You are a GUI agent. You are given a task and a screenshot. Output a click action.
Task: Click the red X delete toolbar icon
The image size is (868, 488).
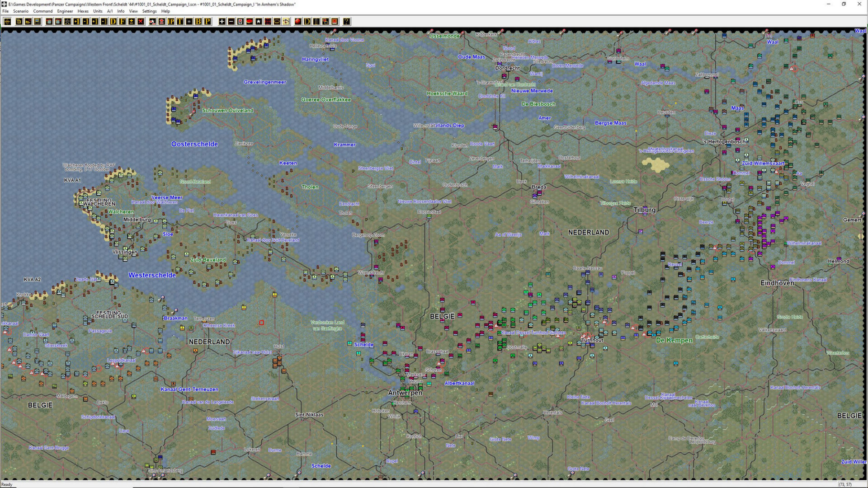141,21
